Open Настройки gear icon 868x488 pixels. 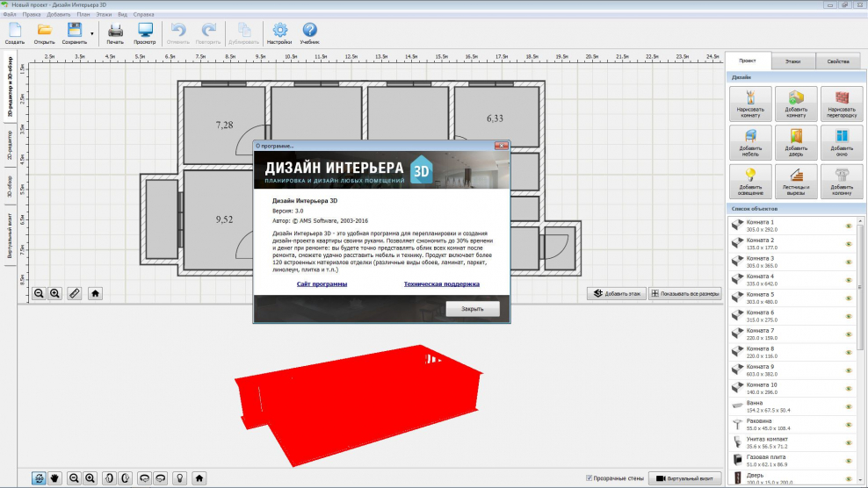click(279, 33)
